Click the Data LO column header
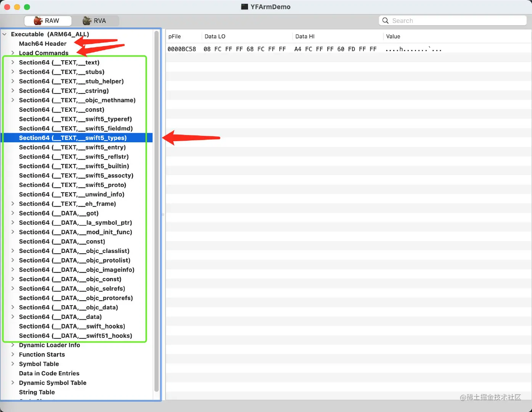Image resolution: width=532 pixels, height=412 pixels. pos(247,37)
